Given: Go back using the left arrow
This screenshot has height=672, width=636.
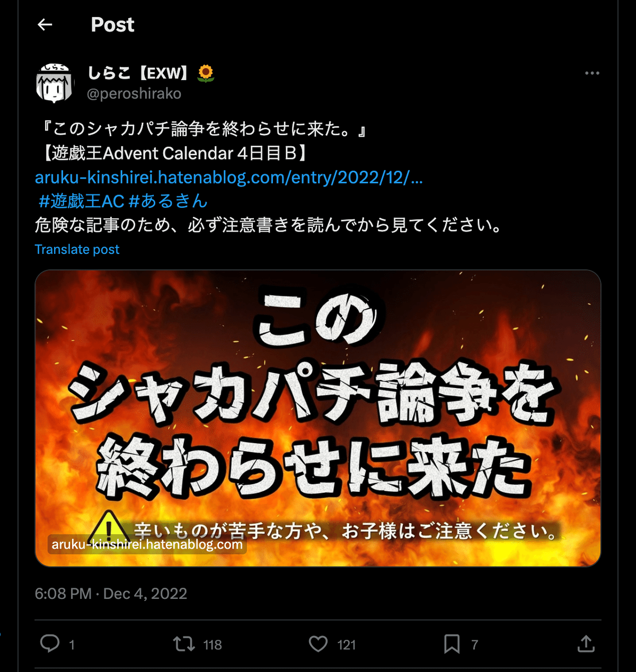Looking at the screenshot, I should [x=45, y=24].
